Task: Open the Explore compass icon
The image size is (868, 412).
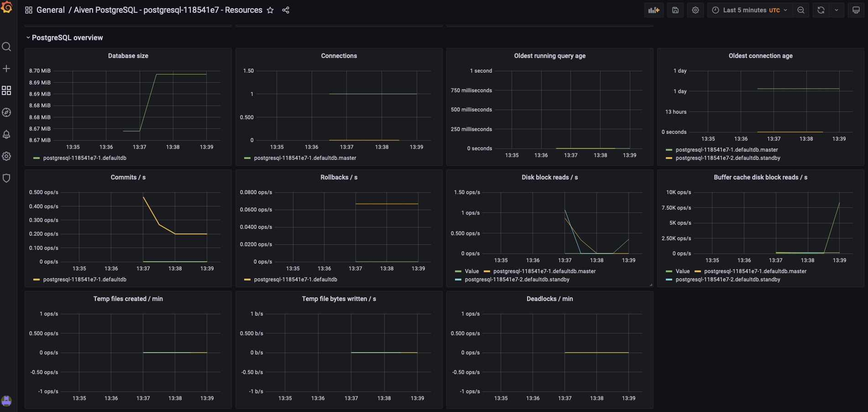Action: (x=6, y=112)
